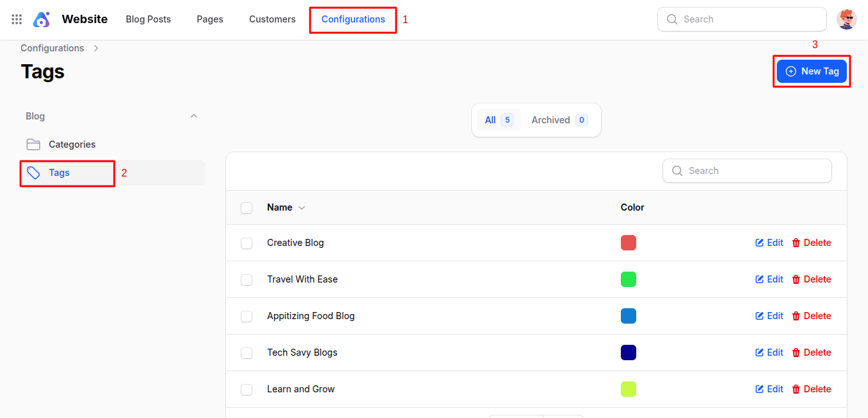868x418 pixels.
Task: Open the Blog Posts menu
Action: click(148, 19)
